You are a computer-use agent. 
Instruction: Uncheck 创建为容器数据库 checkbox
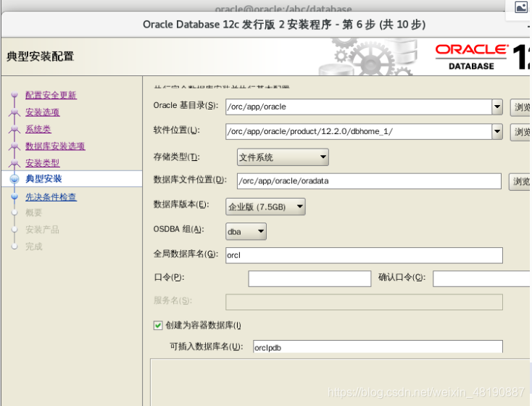click(x=158, y=326)
